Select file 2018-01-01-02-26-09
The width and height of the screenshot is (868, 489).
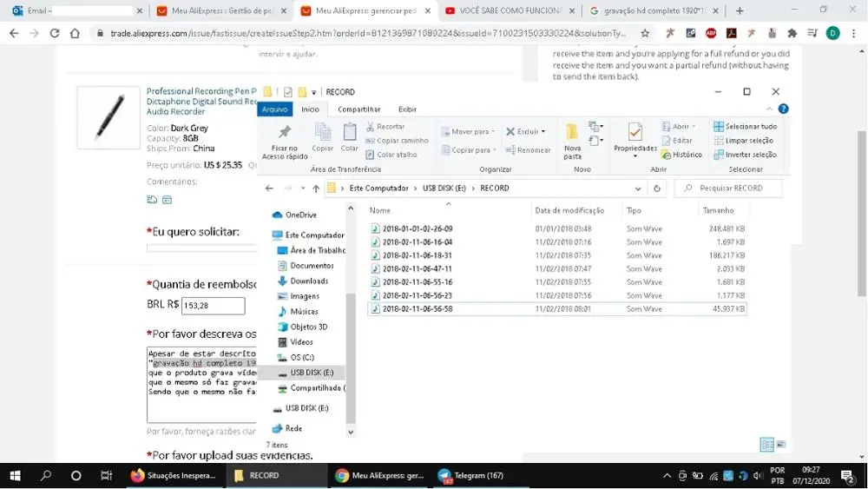418,228
